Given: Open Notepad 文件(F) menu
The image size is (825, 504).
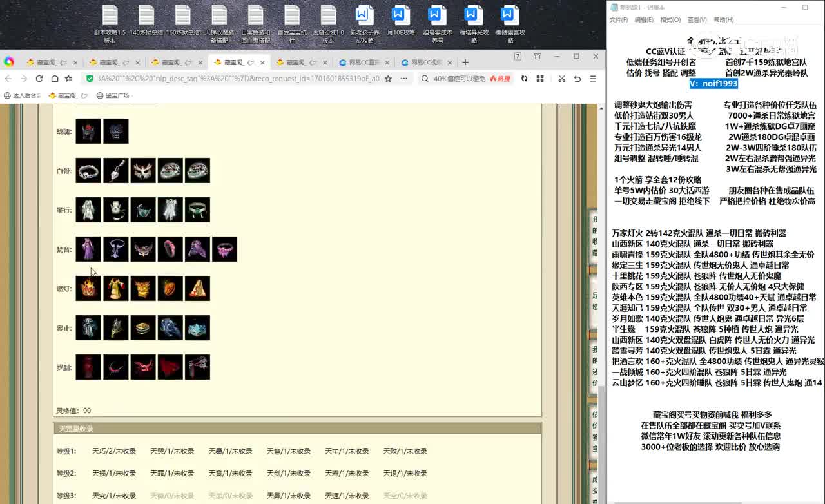Looking at the screenshot, I should click(619, 20).
